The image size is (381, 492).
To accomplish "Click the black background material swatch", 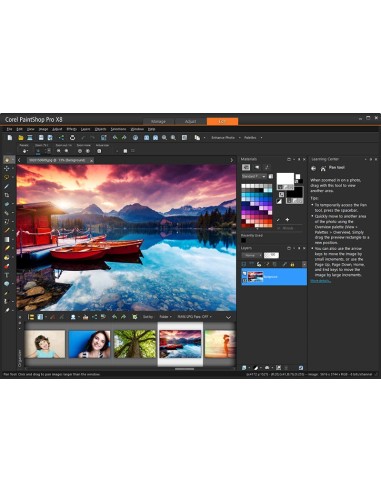I will pos(294,193).
